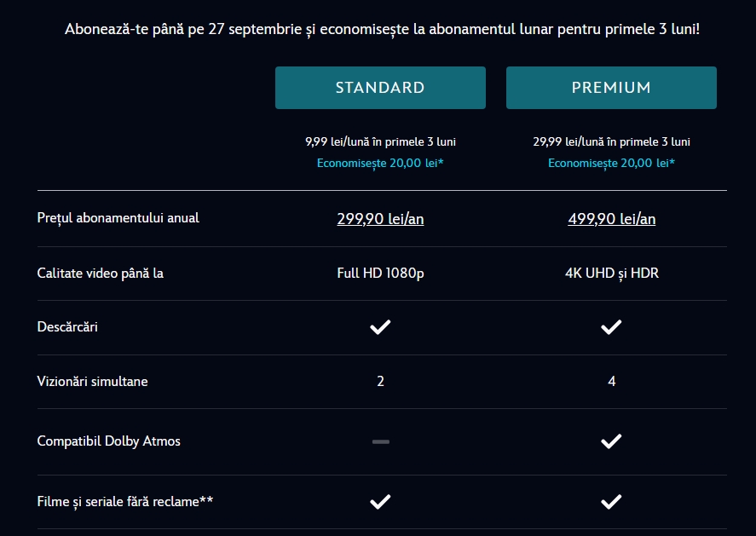Click the PREMIUM plan button
The image size is (756, 536).
(x=611, y=88)
